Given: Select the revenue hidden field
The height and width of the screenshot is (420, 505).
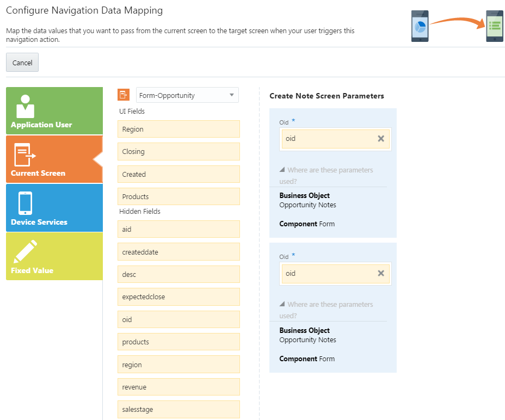Looking at the screenshot, I should click(x=178, y=387).
